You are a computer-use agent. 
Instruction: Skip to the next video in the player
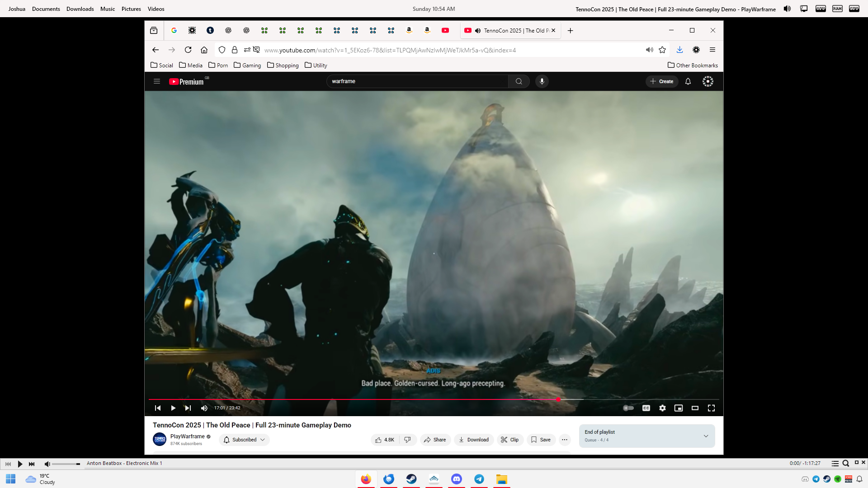coord(188,408)
